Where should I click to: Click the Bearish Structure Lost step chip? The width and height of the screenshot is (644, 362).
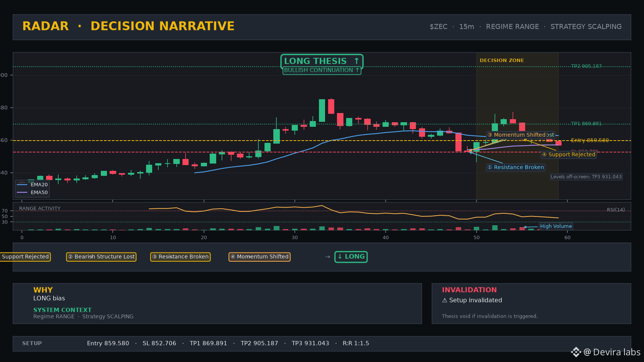point(101,257)
